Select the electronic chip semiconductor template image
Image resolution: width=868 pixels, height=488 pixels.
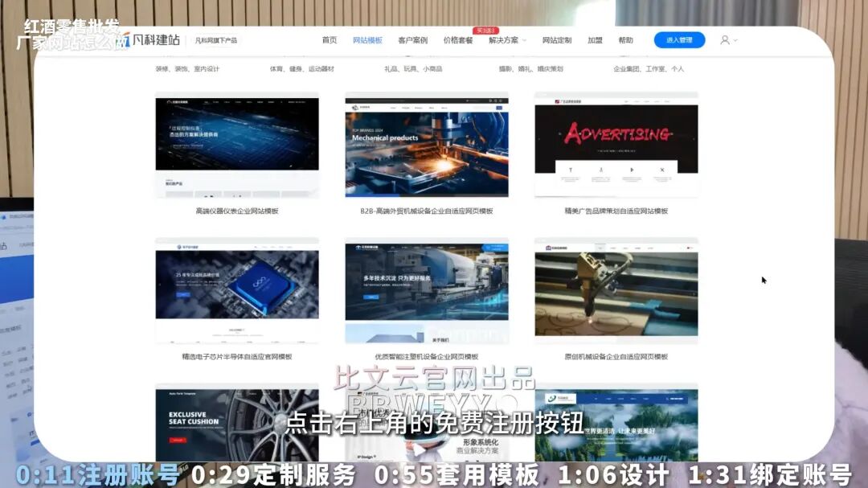coord(237,290)
